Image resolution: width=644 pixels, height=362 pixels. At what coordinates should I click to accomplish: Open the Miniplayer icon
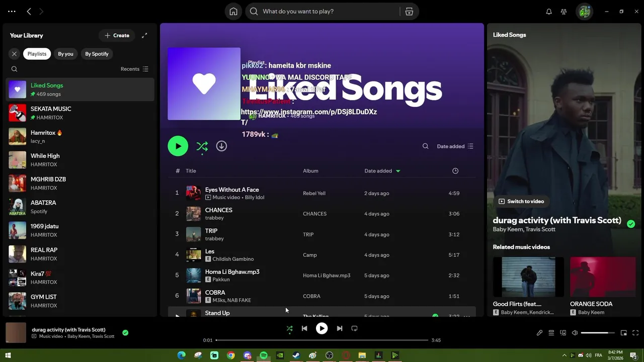pyautogui.click(x=624, y=333)
